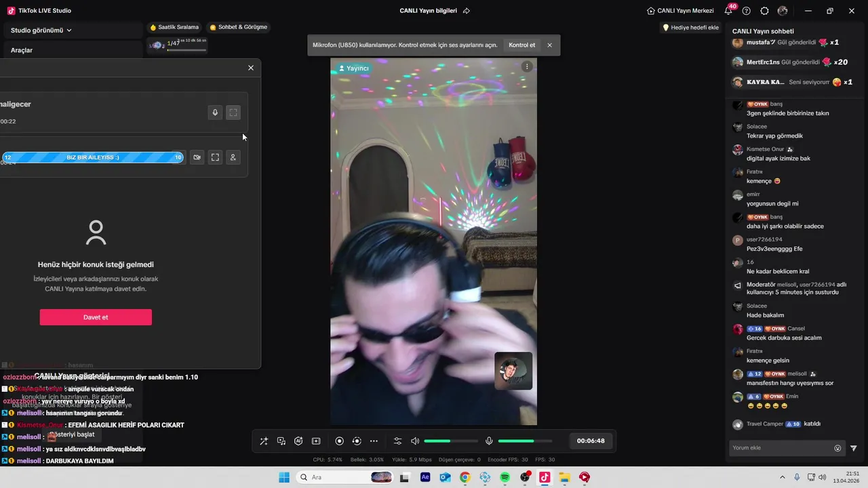Click the 'Travel Camper katıldı' entry

pyautogui.click(x=777, y=424)
